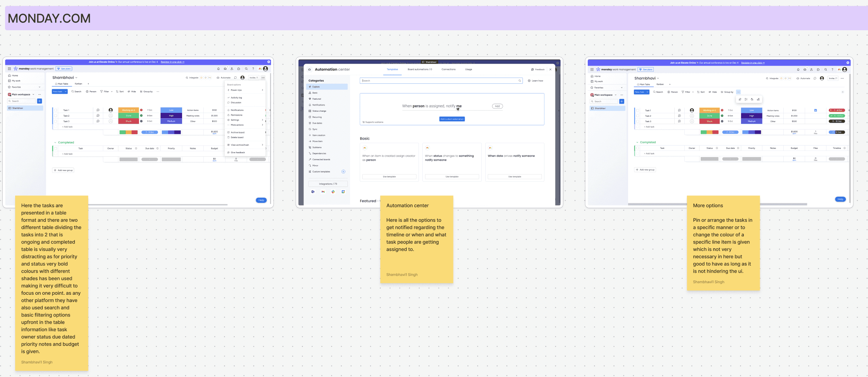Click Sort in first screenshot's board toolbar
Viewport: 868px width, 377px height.
click(120, 92)
